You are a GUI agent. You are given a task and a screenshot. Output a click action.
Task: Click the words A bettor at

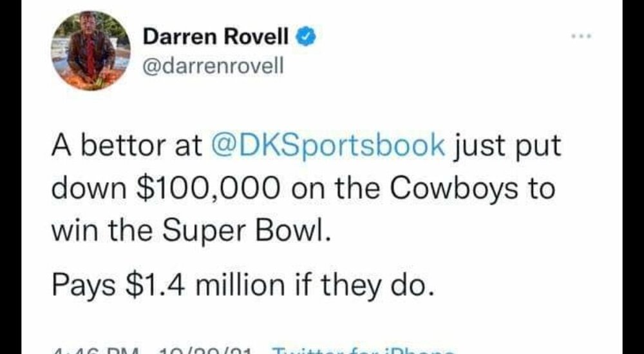pos(127,146)
